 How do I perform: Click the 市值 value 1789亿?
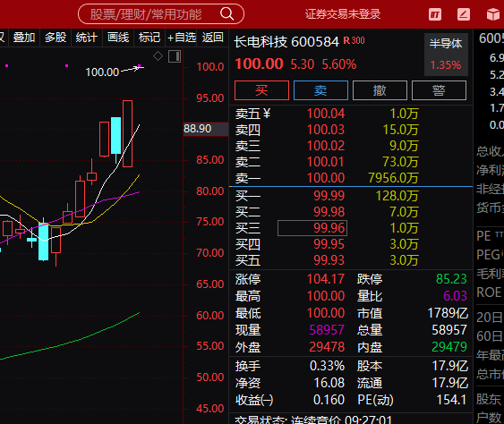tap(448, 313)
